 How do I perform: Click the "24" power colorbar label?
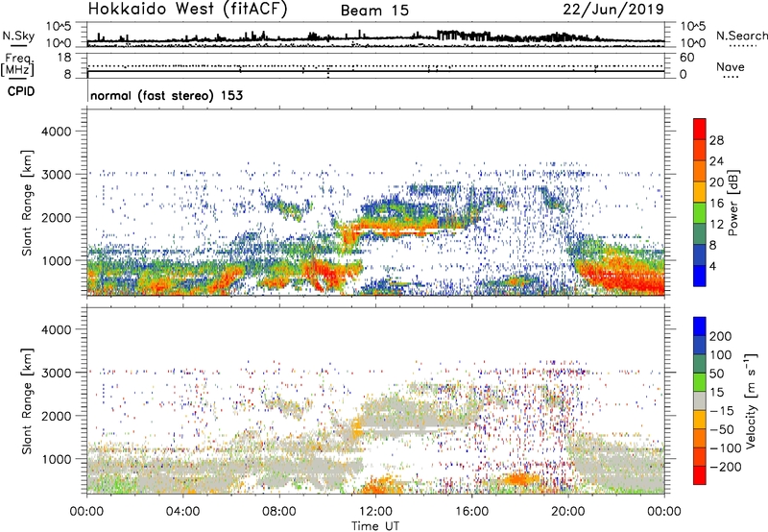tap(716, 161)
